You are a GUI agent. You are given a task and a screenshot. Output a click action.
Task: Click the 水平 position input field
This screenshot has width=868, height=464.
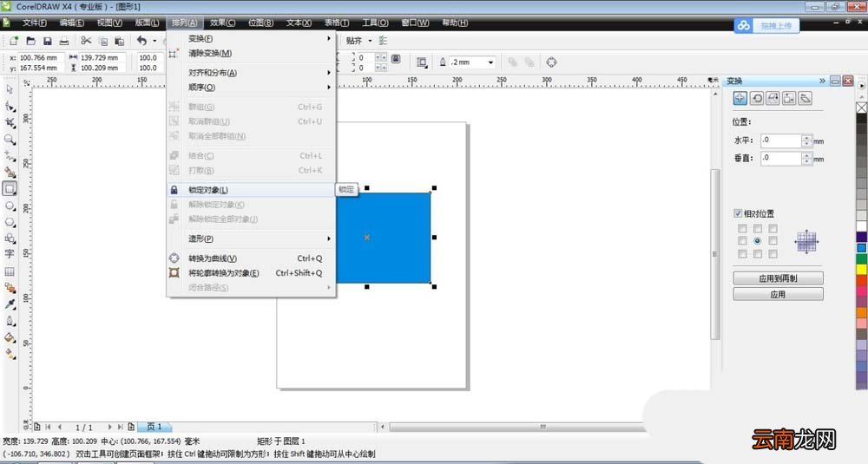click(781, 141)
